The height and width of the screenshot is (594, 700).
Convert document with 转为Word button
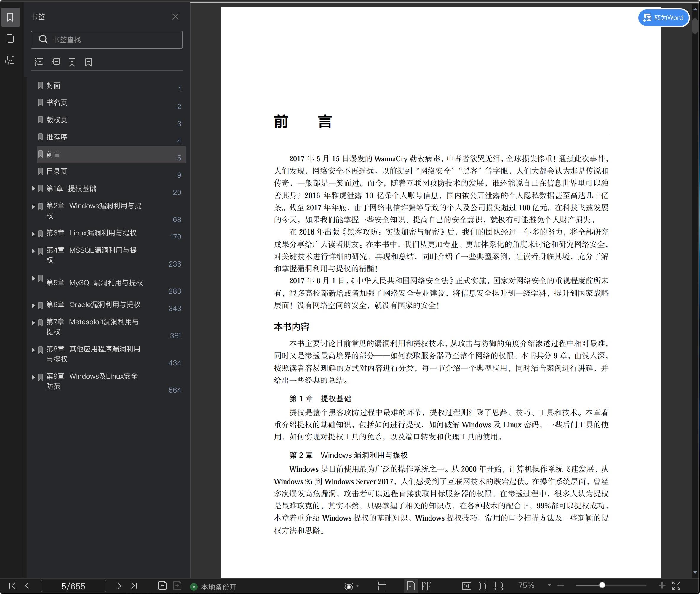click(x=663, y=17)
